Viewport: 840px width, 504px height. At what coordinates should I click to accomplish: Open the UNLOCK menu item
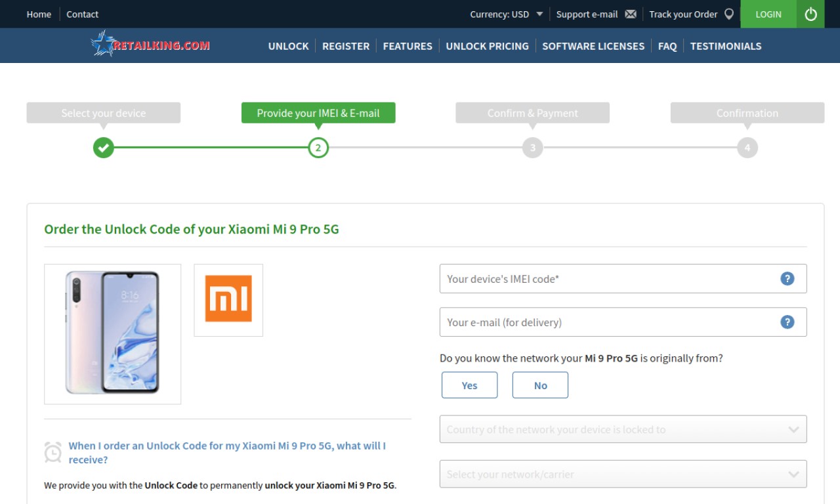288,46
